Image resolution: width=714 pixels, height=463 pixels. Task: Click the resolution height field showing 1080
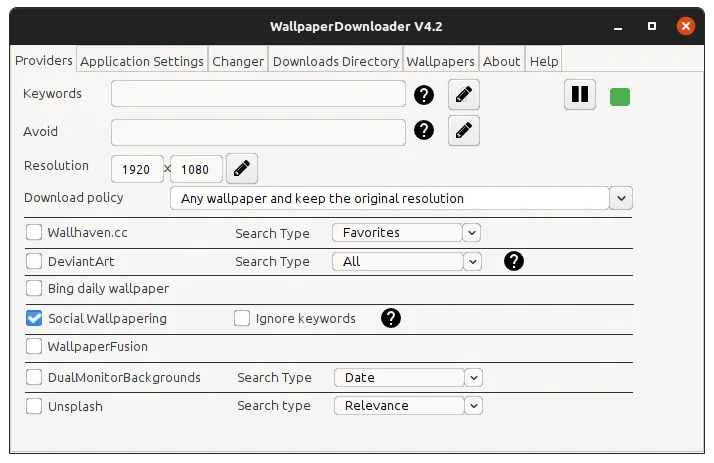coord(196,169)
